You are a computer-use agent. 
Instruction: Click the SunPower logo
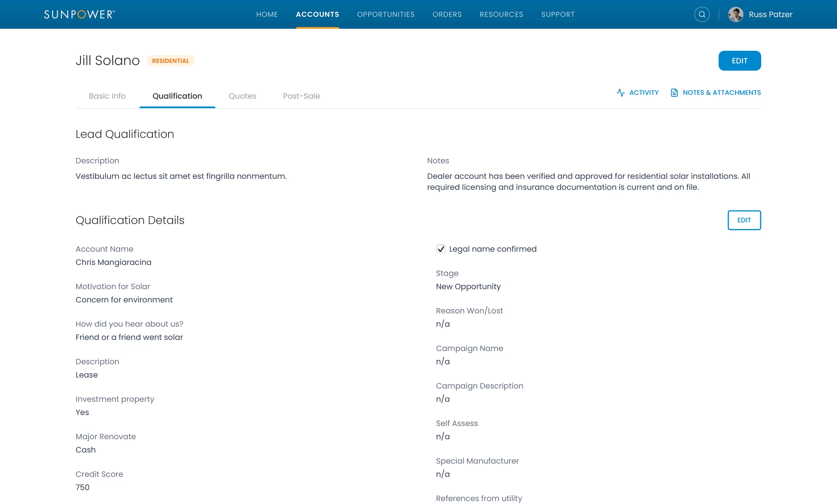[x=79, y=14]
